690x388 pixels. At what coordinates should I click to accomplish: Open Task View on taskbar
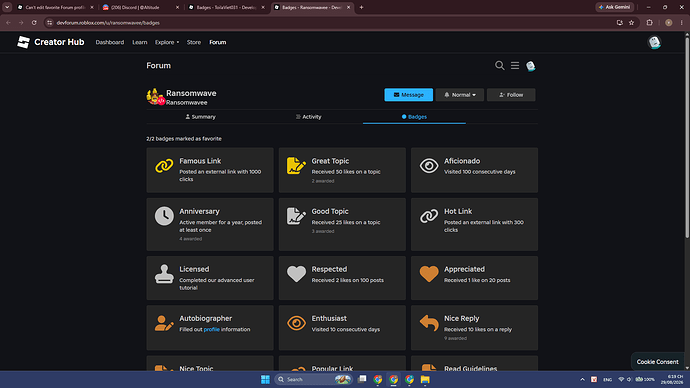362,379
